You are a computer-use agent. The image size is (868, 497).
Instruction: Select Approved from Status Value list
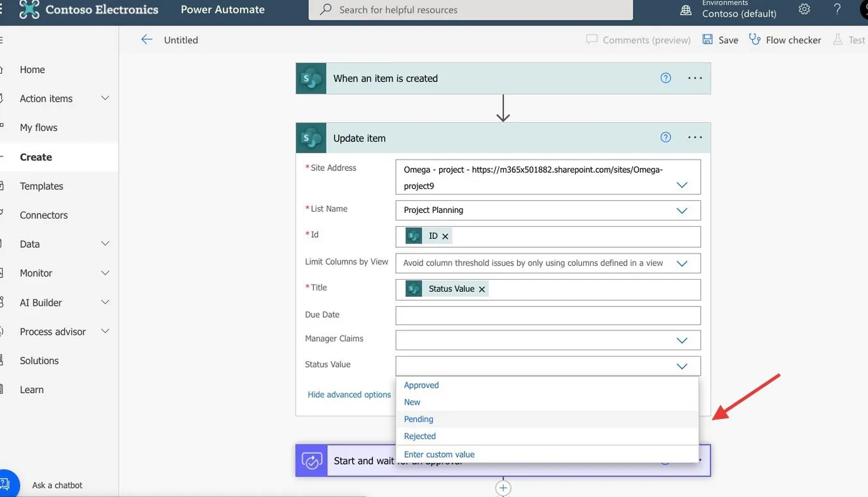click(x=547, y=385)
